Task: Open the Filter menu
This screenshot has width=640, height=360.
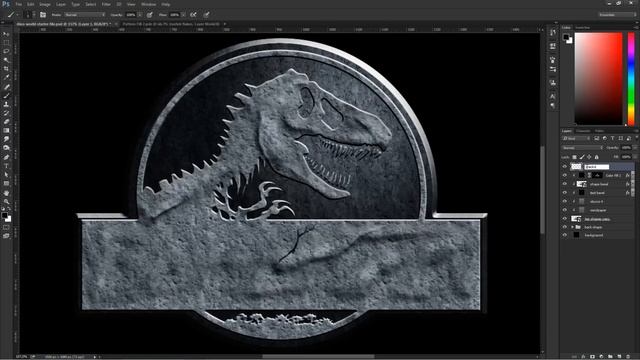Action: click(x=106, y=4)
